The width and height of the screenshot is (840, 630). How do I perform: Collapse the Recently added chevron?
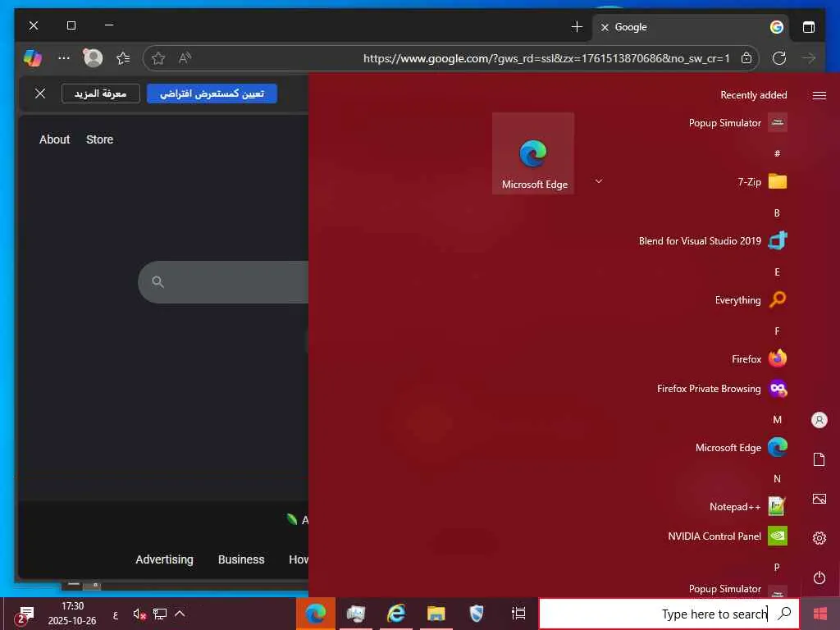point(599,181)
